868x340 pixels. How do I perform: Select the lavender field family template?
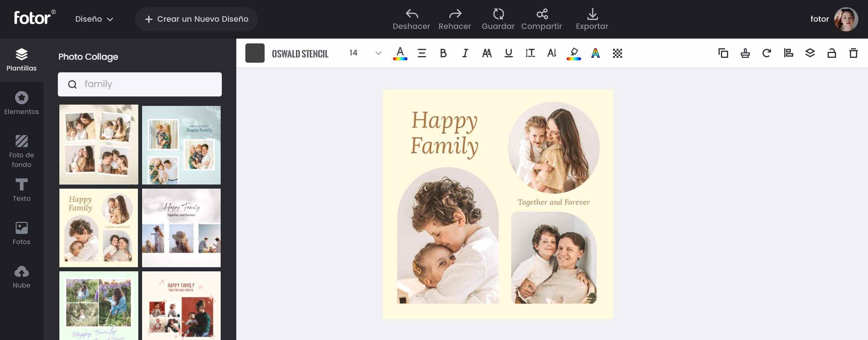coord(99,306)
